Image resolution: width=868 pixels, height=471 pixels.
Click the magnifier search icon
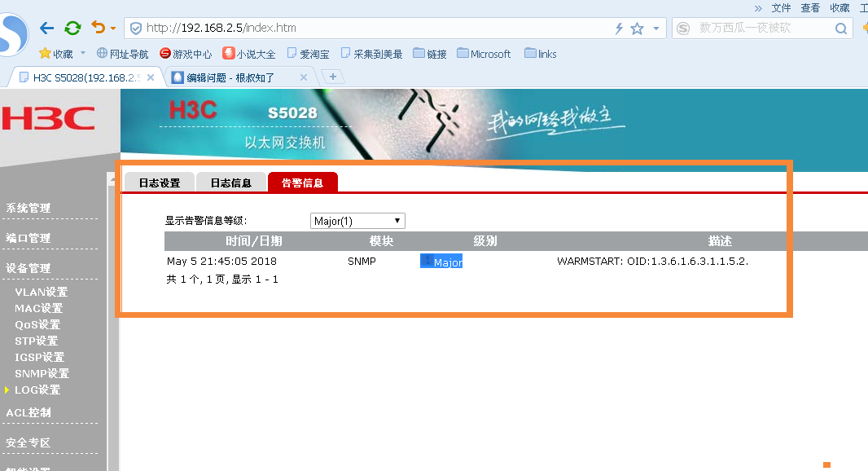click(x=841, y=29)
